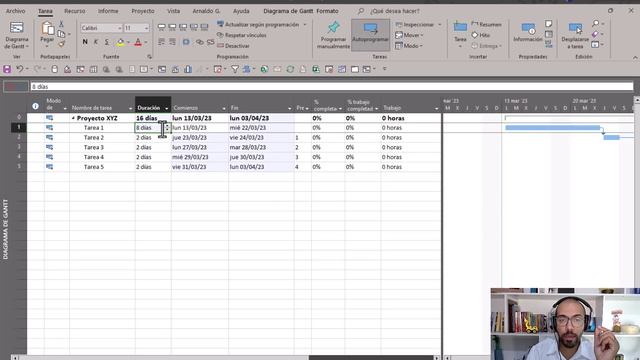
Task: Open the Nombre de tarea column dropdown
Action: tap(130, 109)
